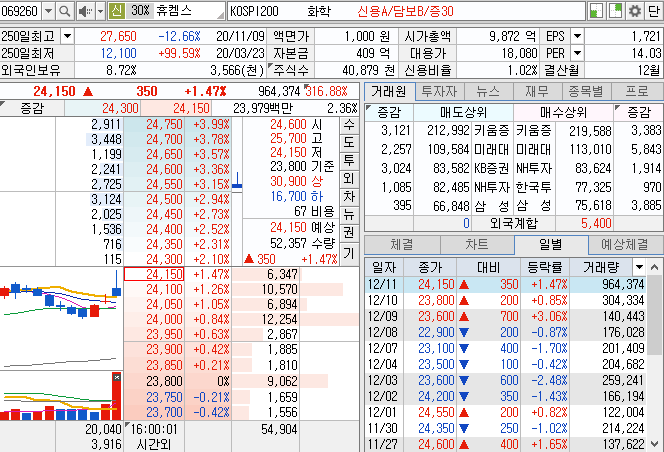Viewport: 664px width, 452px height.
Task: Click the 도 side button
Action: coord(349,142)
